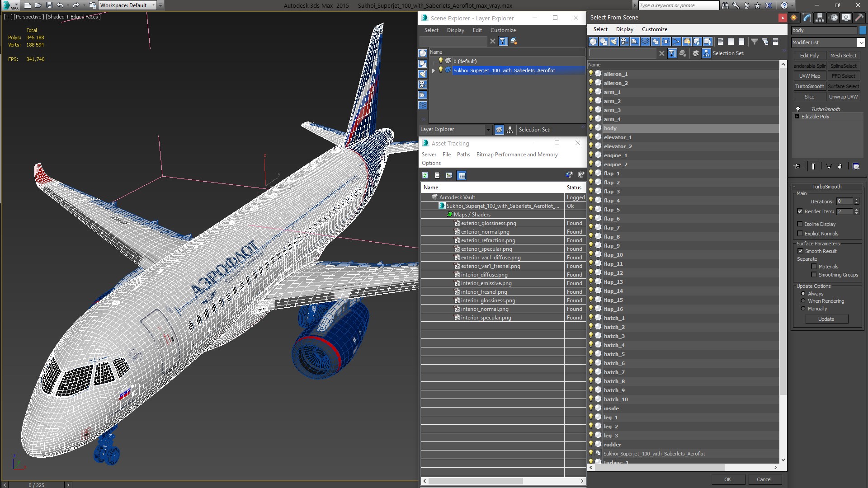The height and width of the screenshot is (488, 868).
Task: Open the Create command panel tab
Action: [x=794, y=18]
